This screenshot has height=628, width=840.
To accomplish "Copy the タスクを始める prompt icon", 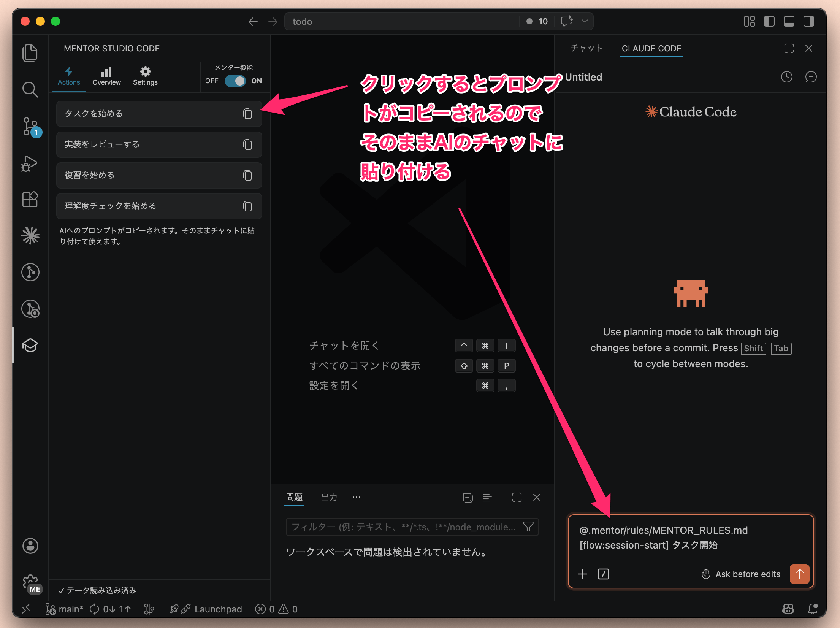I will click(247, 114).
